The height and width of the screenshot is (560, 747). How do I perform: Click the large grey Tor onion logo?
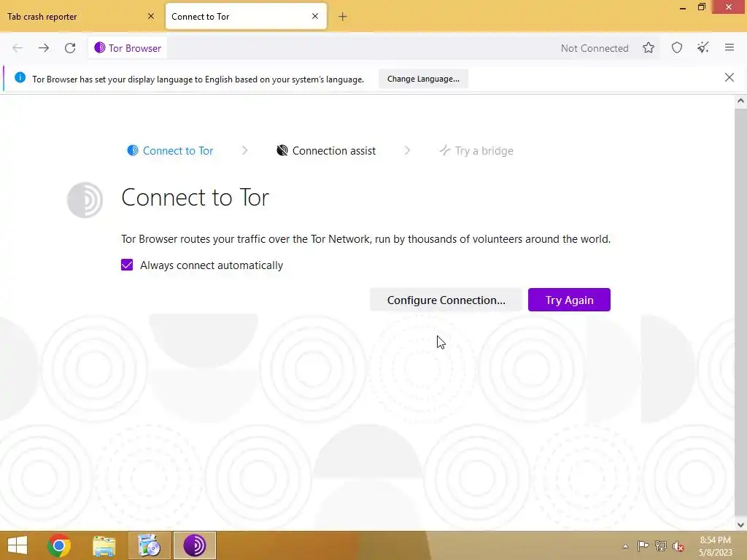pyautogui.click(x=85, y=200)
